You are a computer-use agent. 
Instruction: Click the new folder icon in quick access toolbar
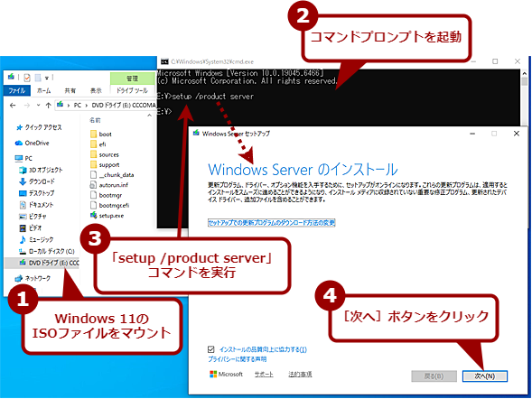point(38,78)
